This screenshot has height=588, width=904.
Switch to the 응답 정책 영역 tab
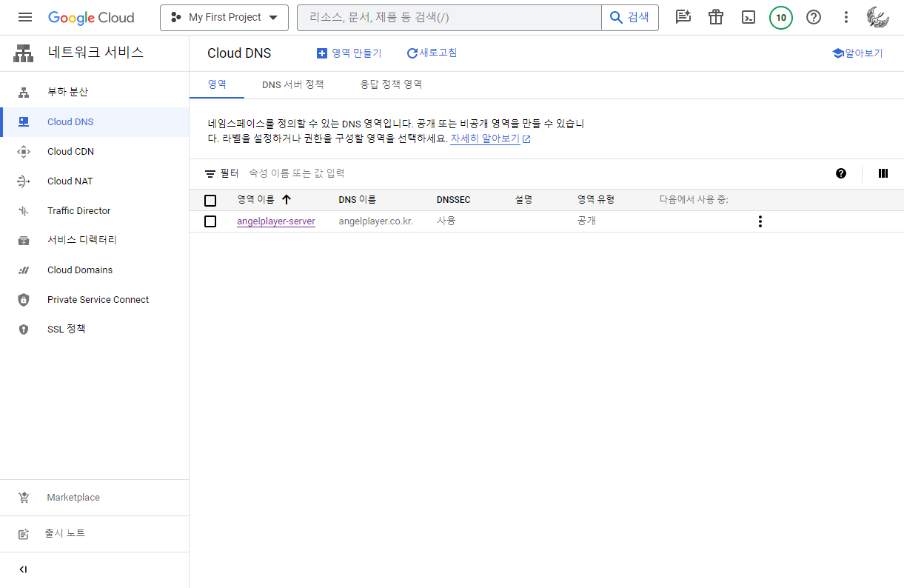(x=391, y=84)
